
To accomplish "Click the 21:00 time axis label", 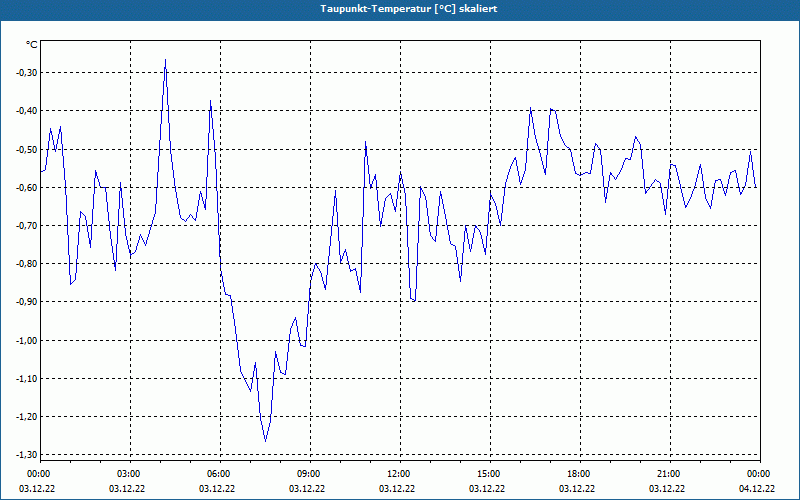I will click(669, 474).
